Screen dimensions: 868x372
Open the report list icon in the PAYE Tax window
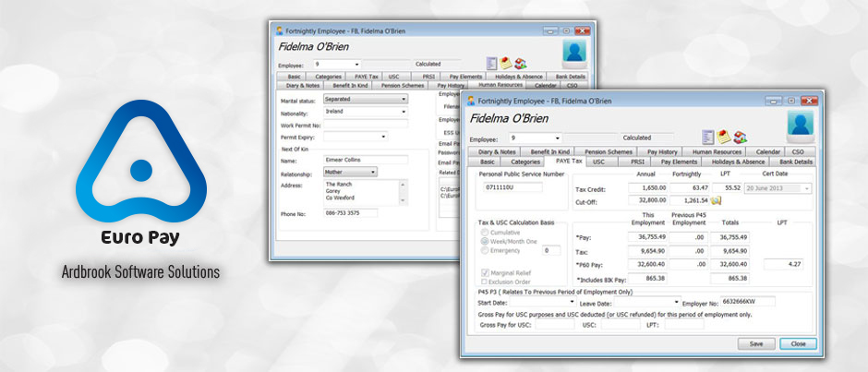[707, 137]
